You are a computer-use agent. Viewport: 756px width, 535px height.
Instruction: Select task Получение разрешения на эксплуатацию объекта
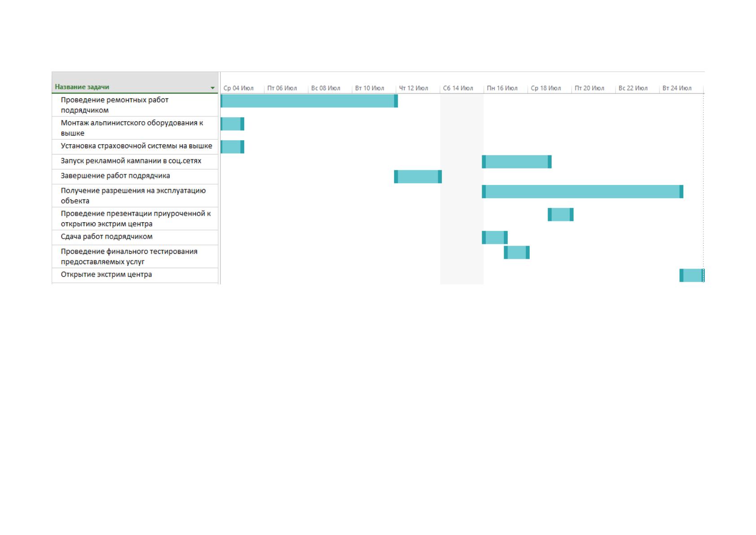click(x=135, y=196)
